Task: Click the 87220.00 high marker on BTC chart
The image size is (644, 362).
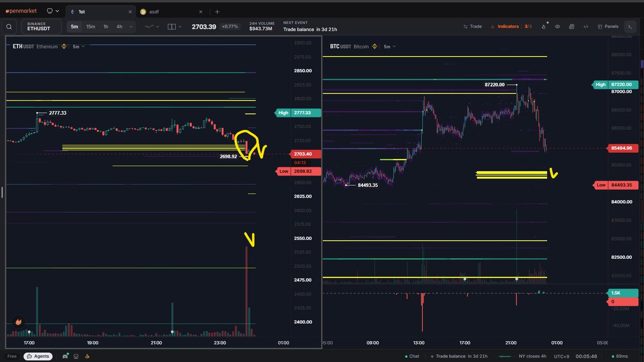Action: coord(494,84)
